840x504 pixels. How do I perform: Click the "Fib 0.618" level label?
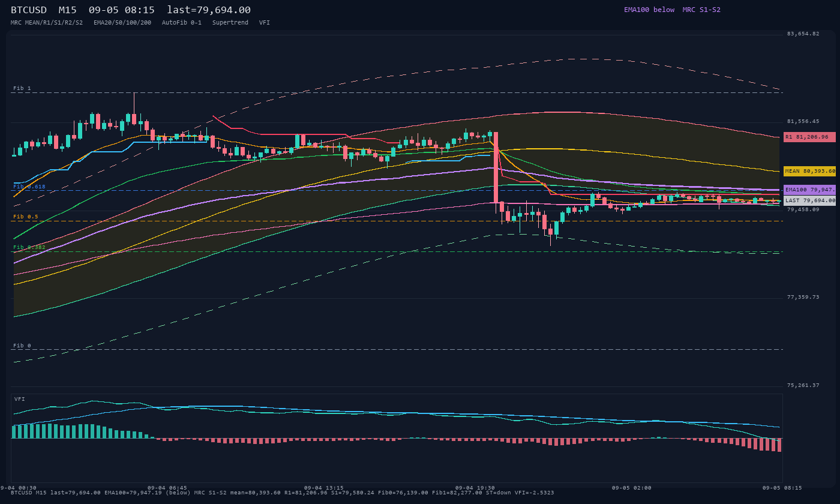29,187
